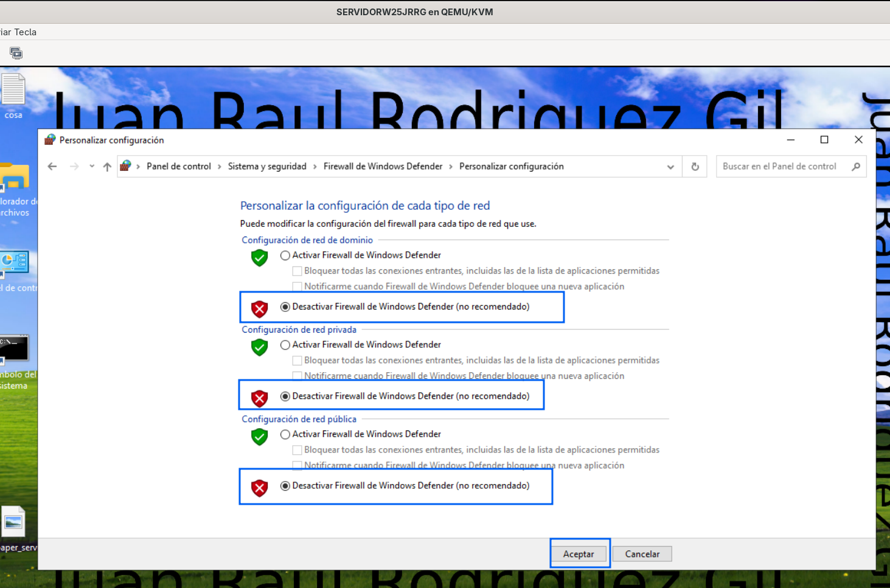Open the 'cosa' text file desktop icon
Viewport: 890px width, 588px height.
click(x=13, y=95)
